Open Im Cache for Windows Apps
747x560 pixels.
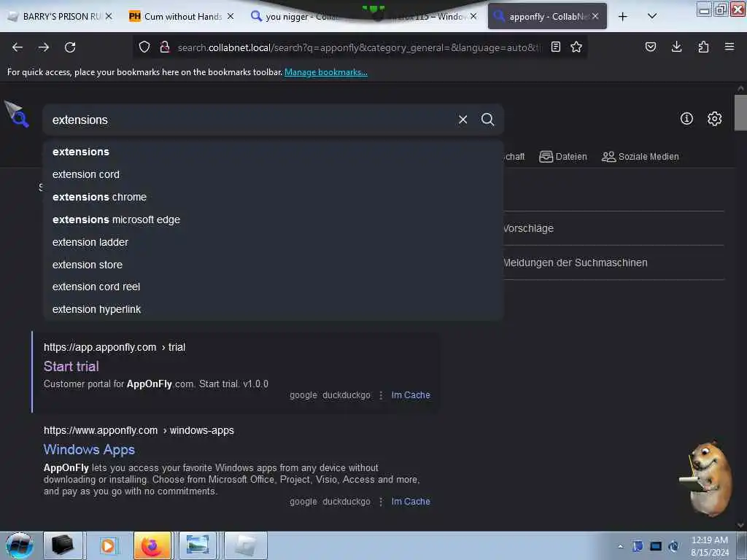(411, 502)
